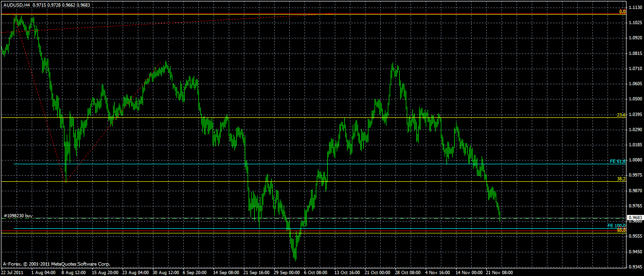Click the 30 Aug 12:00 time label
This screenshot has height=276, width=644.
tap(165, 273)
